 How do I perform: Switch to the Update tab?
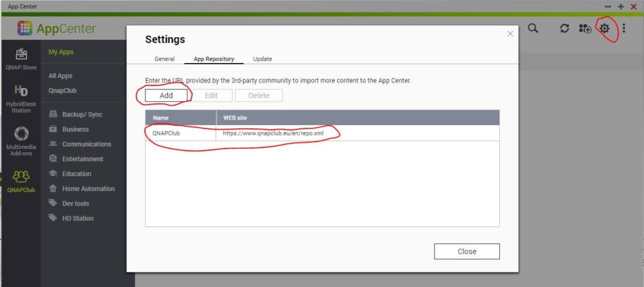click(262, 59)
